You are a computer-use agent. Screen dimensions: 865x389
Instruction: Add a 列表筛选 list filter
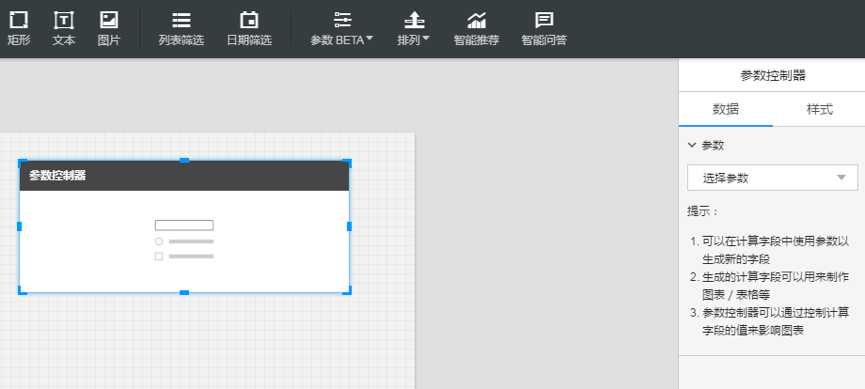coord(181,29)
